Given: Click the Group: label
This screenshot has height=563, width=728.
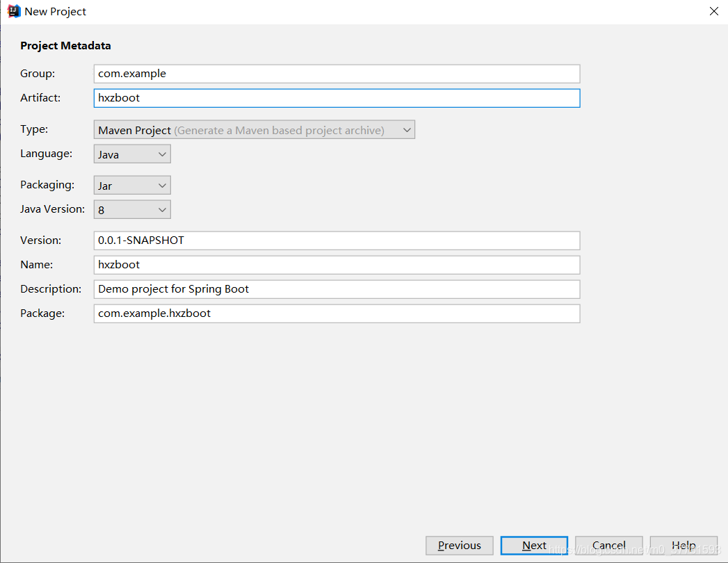Looking at the screenshot, I should (38, 74).
